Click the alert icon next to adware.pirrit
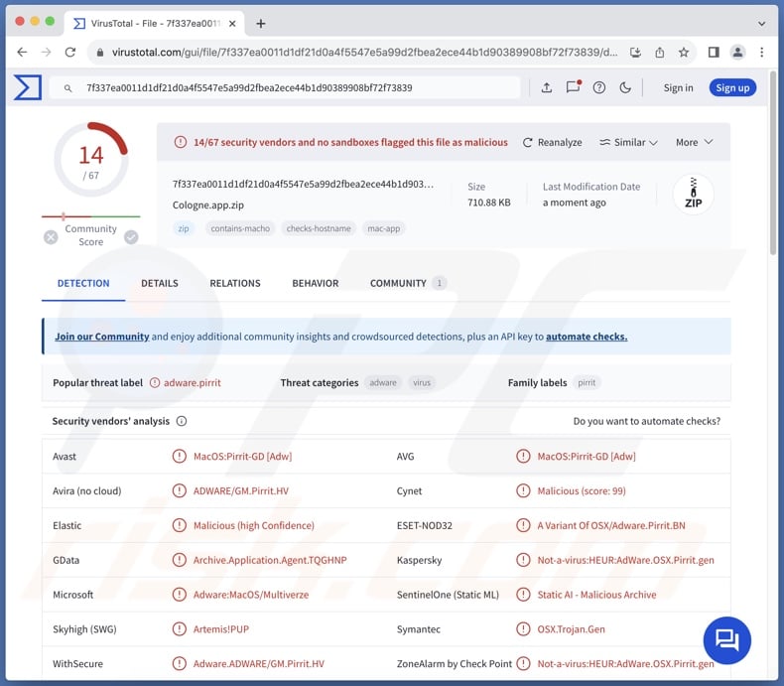The width and height of the screenshot is (784, 686). pos(155,382)
